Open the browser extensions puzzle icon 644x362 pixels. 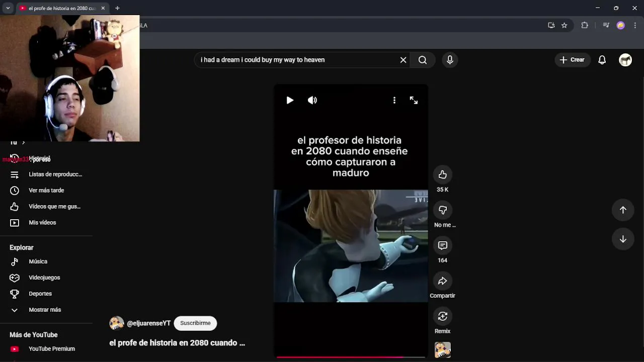click(x=585, y=25)
